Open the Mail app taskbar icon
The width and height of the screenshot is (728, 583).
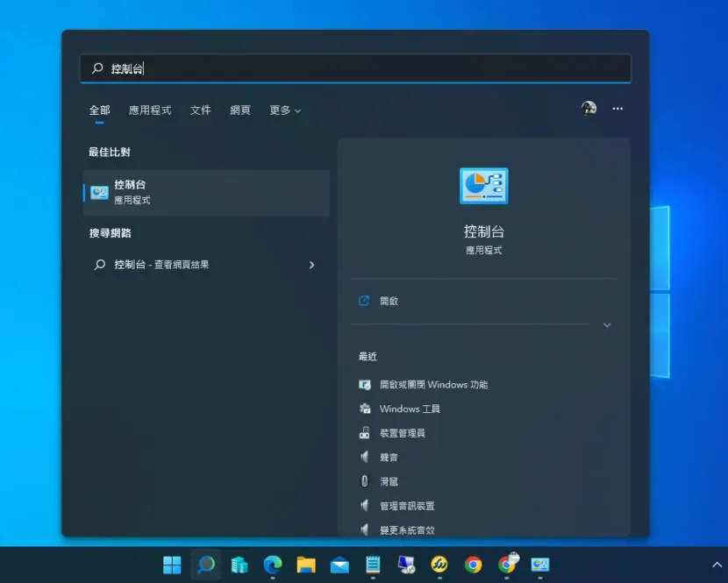pos(339,565)
